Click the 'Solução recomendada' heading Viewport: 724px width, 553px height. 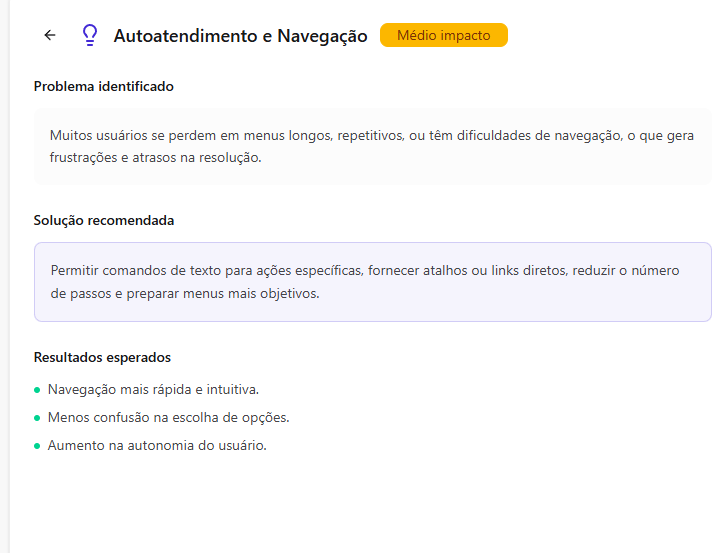[104, 221]
